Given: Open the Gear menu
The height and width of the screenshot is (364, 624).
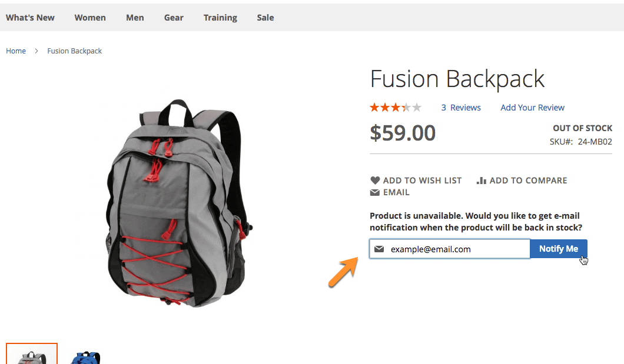Looking at the screenshot, I should pyautogui.click(x=174, y=18).
